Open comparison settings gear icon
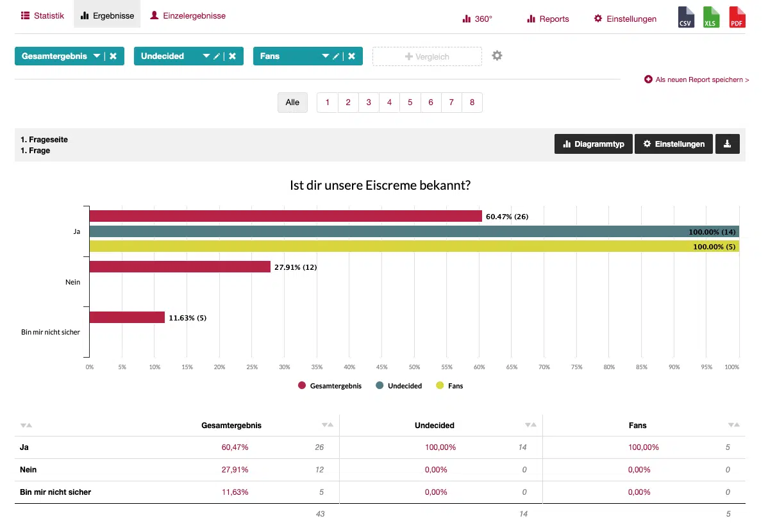This screenshot has height=532, width=768. pyautogui.click(x=497, y=56)
